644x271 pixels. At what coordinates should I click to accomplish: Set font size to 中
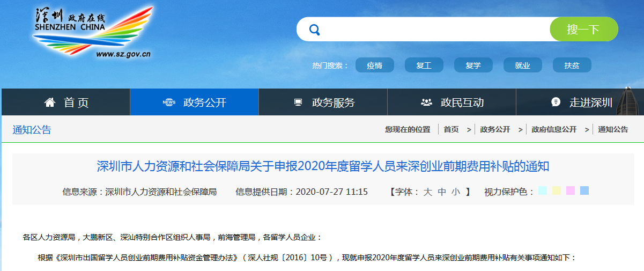(x=442, y=192)
